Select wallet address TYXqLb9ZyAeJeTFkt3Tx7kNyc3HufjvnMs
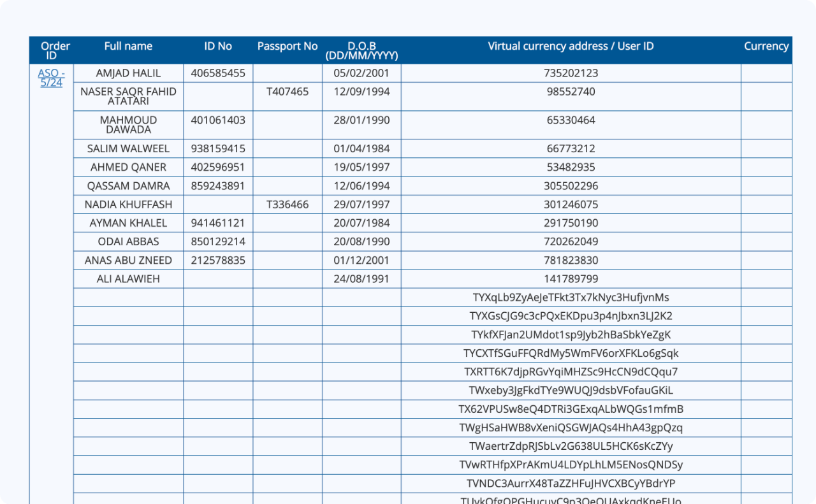Screen dimensions: 816x504 [x=571, y=297]
